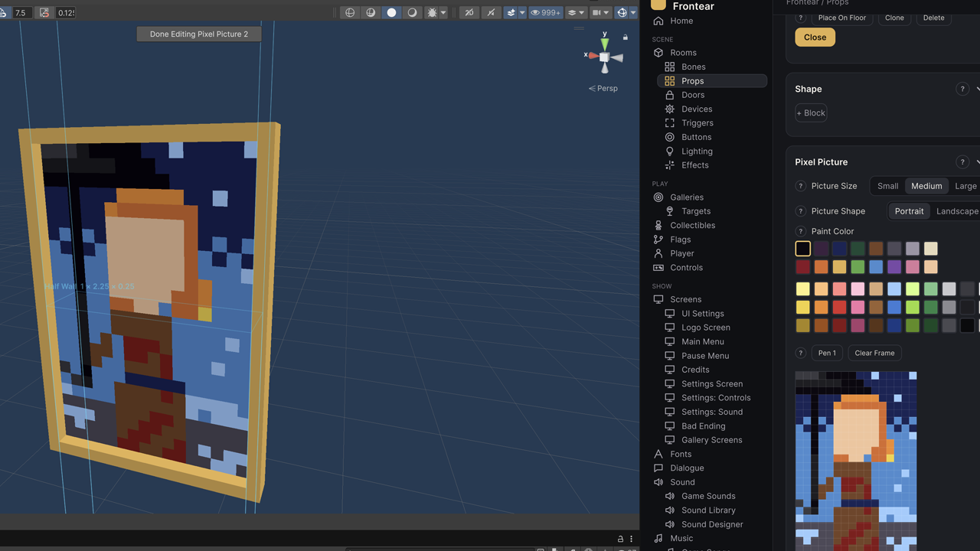Image resolution: width=980 pixels, height=551 pixels.
Task: Open the gizmos dropdown arrow
Action: coord(633,12)
